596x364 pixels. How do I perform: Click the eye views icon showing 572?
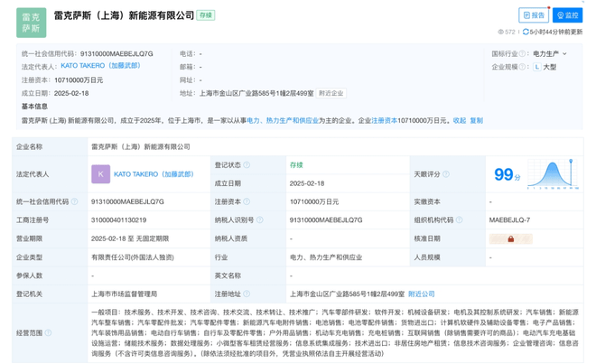click(x=500, y=32)
